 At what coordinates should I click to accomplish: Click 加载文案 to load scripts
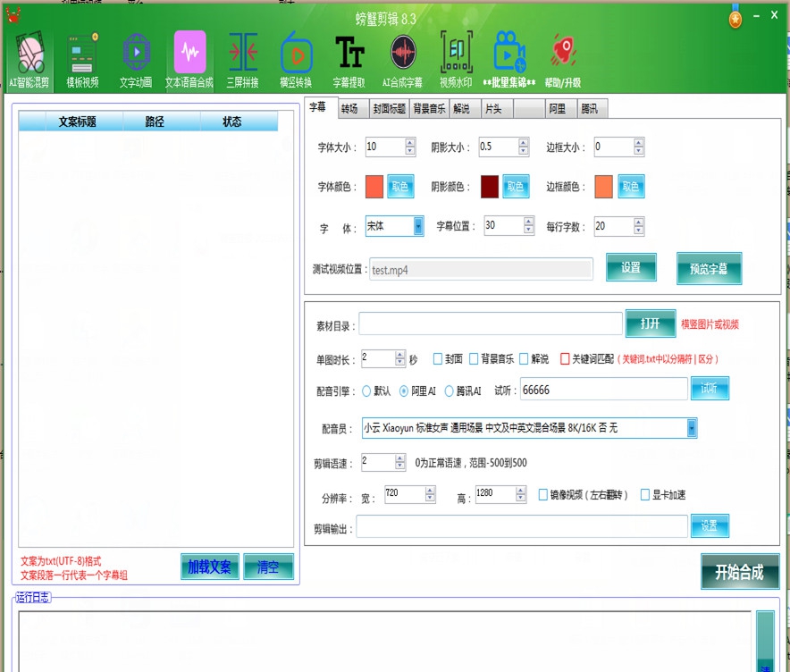209,566
